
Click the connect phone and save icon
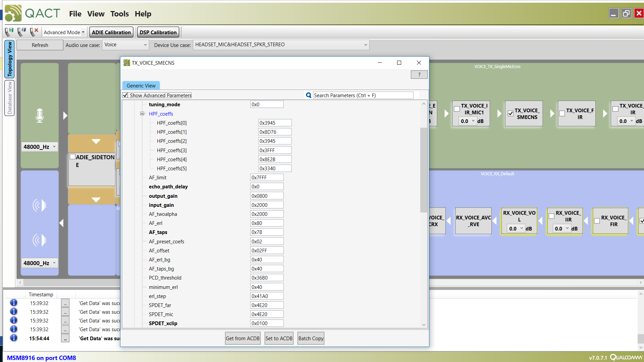9,32
